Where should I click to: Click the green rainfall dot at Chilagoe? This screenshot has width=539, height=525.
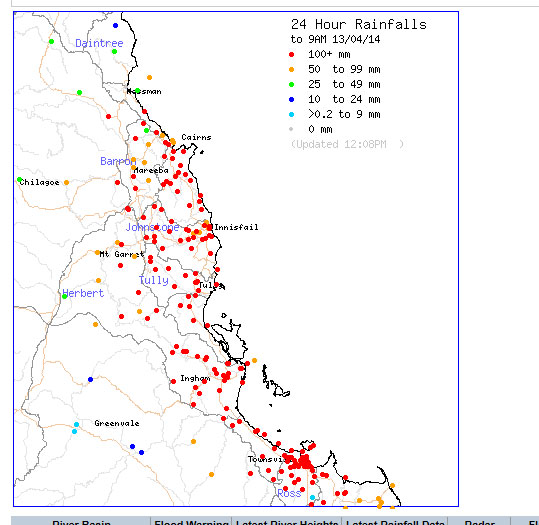[x=20, y=180]
